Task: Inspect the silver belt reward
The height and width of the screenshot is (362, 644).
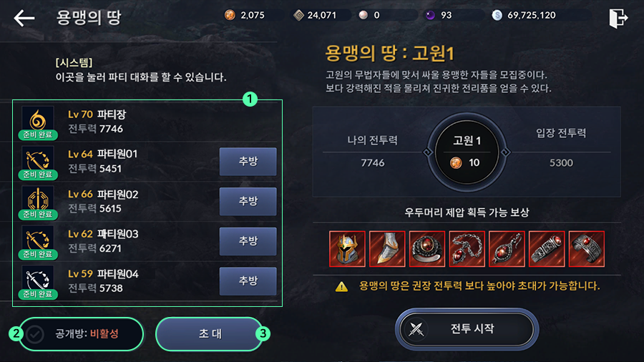Action: point(547,249)
